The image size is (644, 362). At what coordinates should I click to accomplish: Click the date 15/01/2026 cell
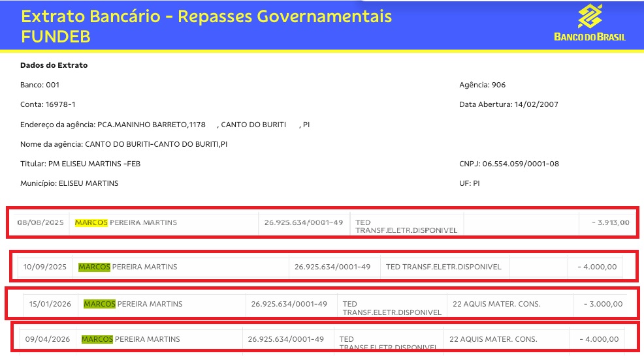click(x=51, y=304)
